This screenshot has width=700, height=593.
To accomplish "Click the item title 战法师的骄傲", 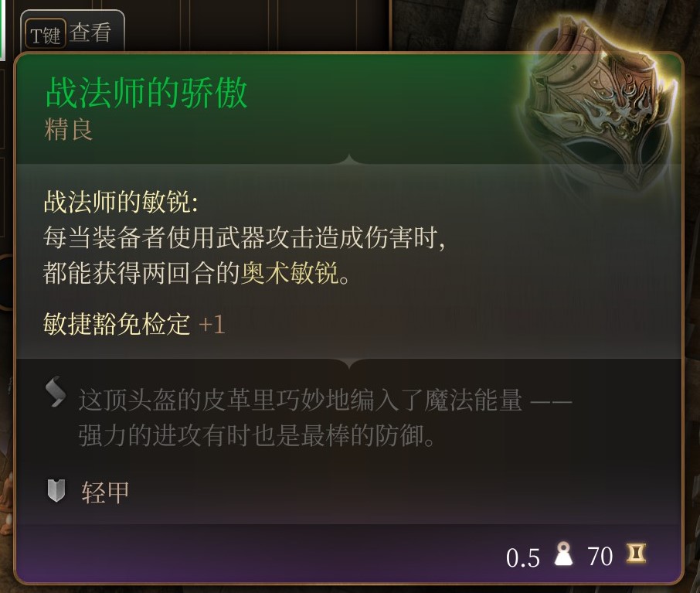I will [x=147, y=93].
